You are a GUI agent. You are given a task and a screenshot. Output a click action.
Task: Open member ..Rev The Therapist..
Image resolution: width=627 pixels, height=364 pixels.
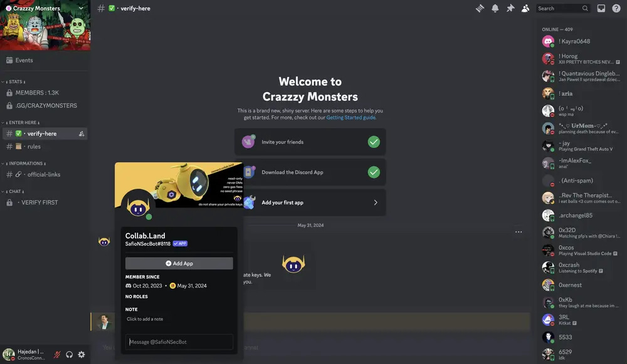[581, 198]
